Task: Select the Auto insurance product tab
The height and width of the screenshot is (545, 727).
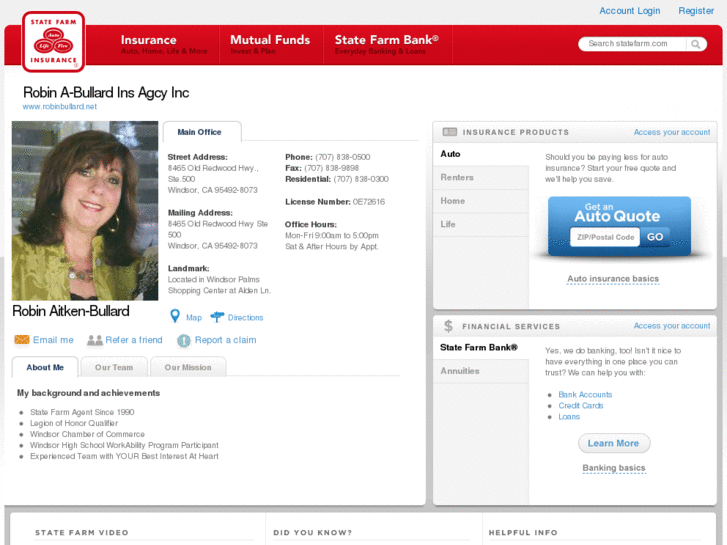Action: [x=481, y=154]
